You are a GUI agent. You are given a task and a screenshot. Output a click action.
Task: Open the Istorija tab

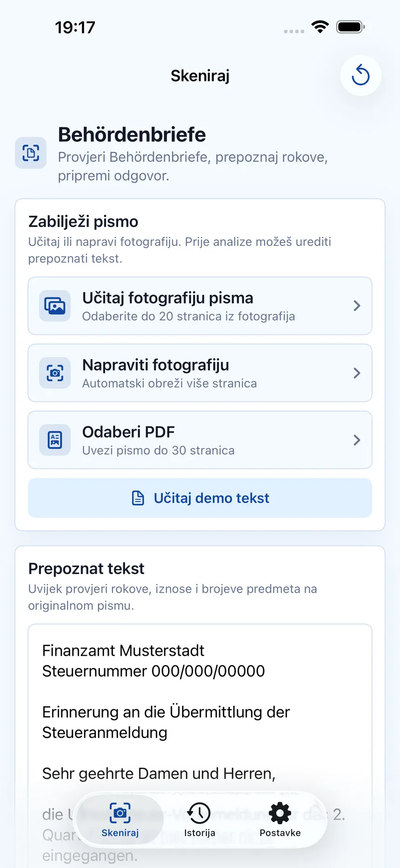[200, 820]
